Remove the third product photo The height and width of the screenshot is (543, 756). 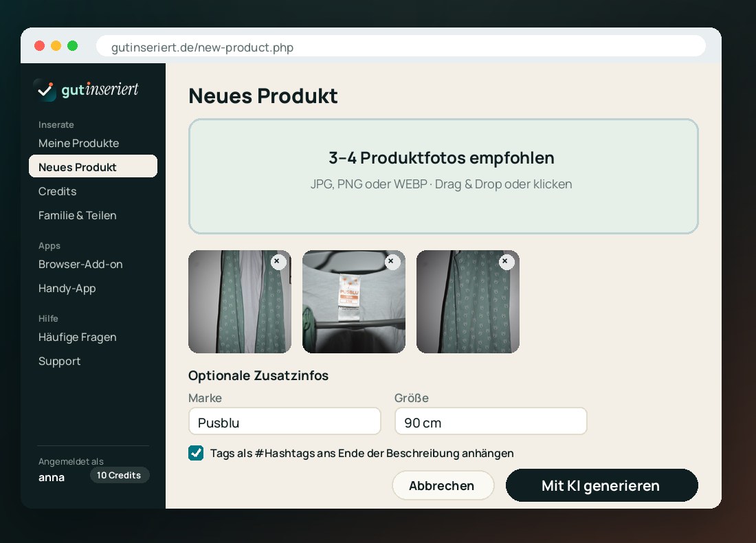[x=505, y=261]
